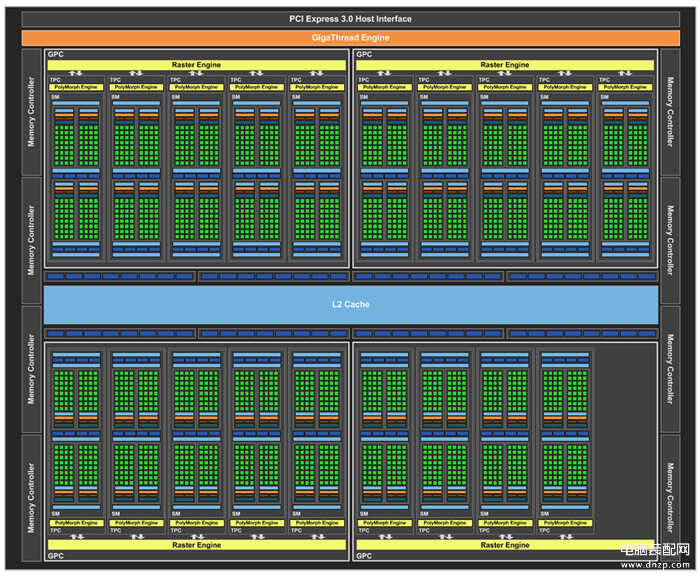Click the first PolyMorph Engine in the lower-left GPC
Image resolution: width=700 pixels, height=578 pixels.
[76, 523]
